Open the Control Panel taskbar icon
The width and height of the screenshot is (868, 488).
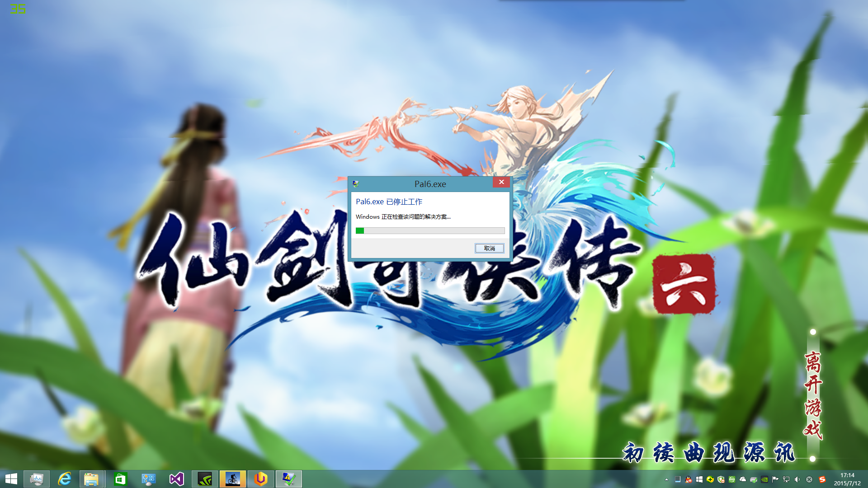(148, 479)
